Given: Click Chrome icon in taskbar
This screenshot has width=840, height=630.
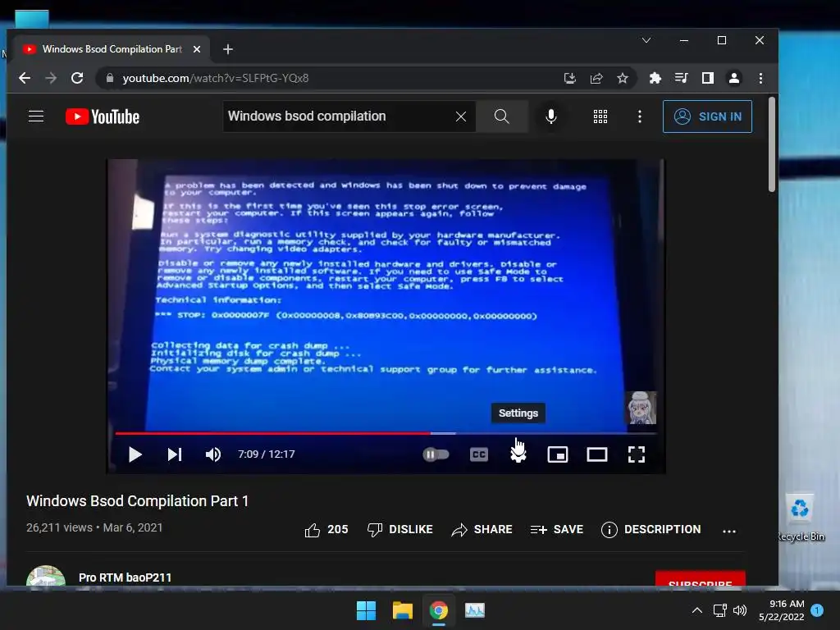Looking at the screenshot, I should (439, 610).
